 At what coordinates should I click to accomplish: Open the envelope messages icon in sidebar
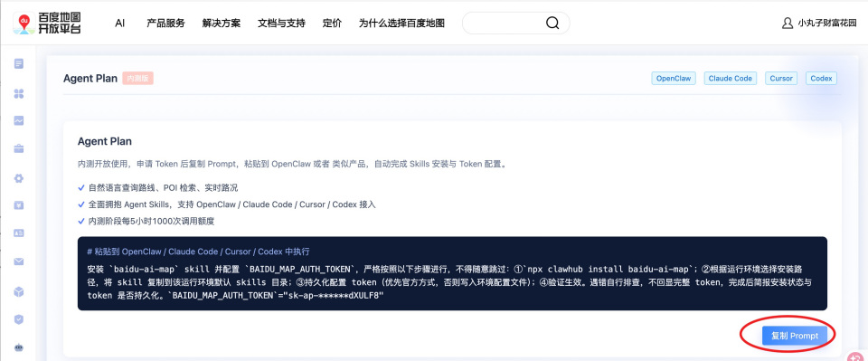[x=19, y=261]
